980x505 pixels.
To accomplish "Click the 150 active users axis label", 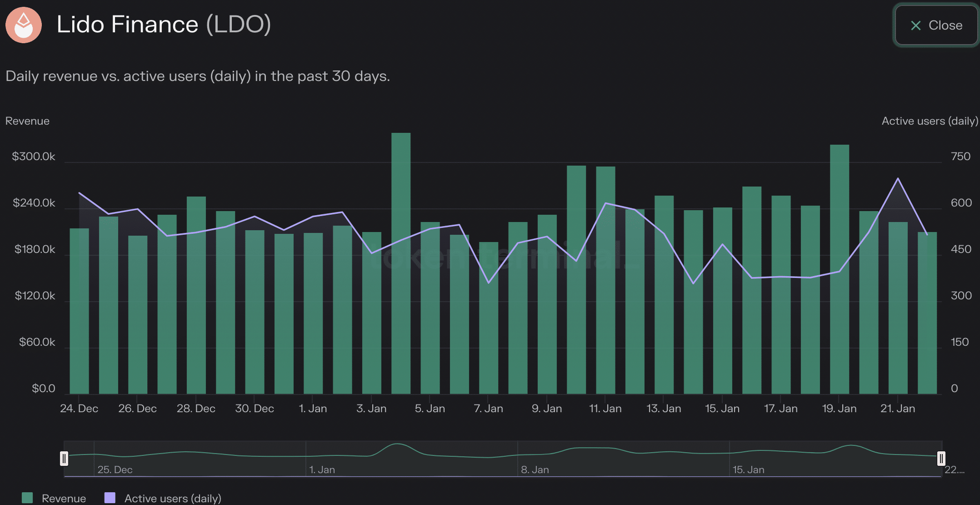I will click(960, 342).
